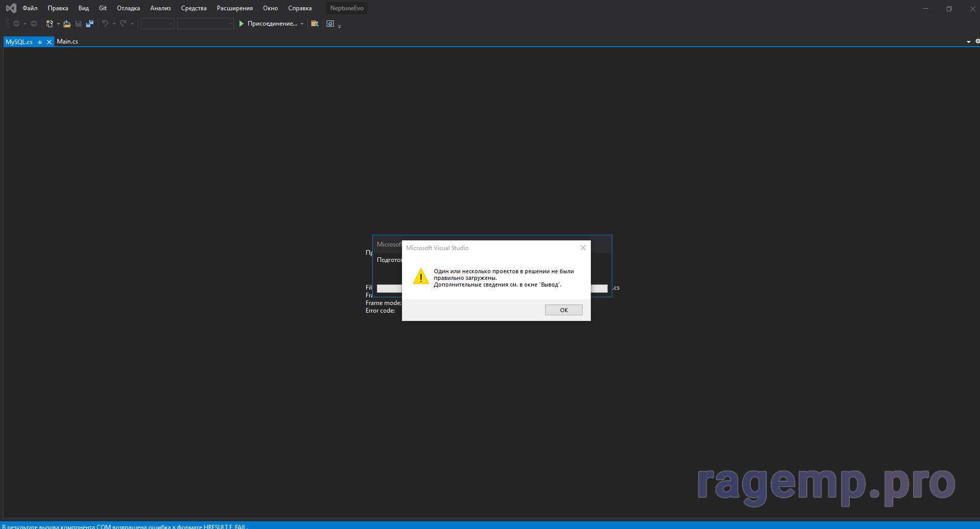Click the Undo arrow icon
The width and height of the screenshot is (980, 529).
tap(105, 24)
